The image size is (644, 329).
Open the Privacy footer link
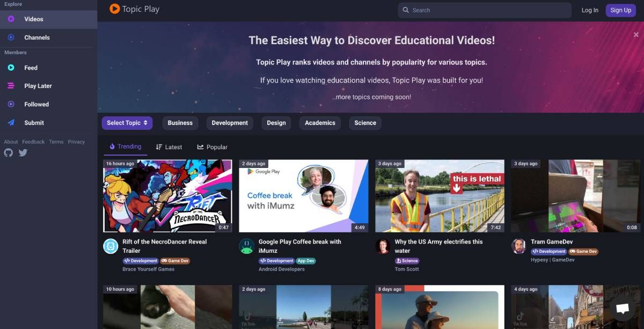click(76, 142)
